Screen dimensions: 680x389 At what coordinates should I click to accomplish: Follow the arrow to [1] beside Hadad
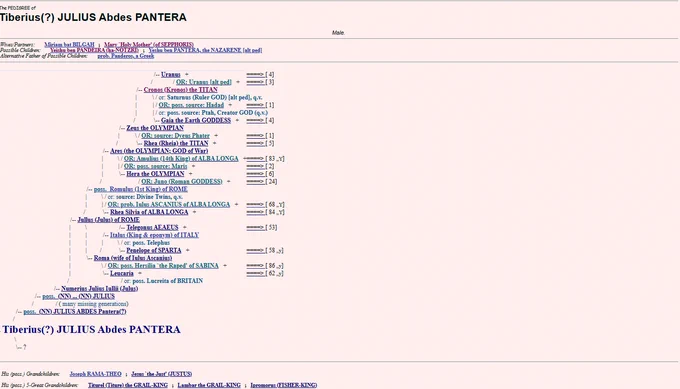(255, 105)
